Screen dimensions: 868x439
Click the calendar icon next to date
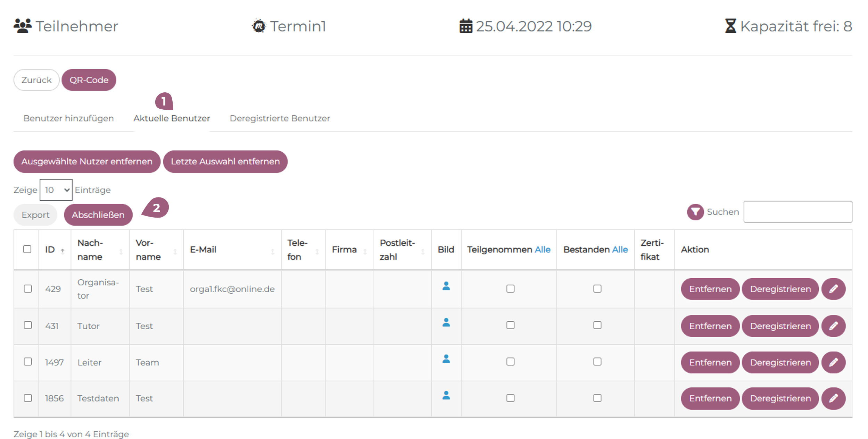pos(466,26)
